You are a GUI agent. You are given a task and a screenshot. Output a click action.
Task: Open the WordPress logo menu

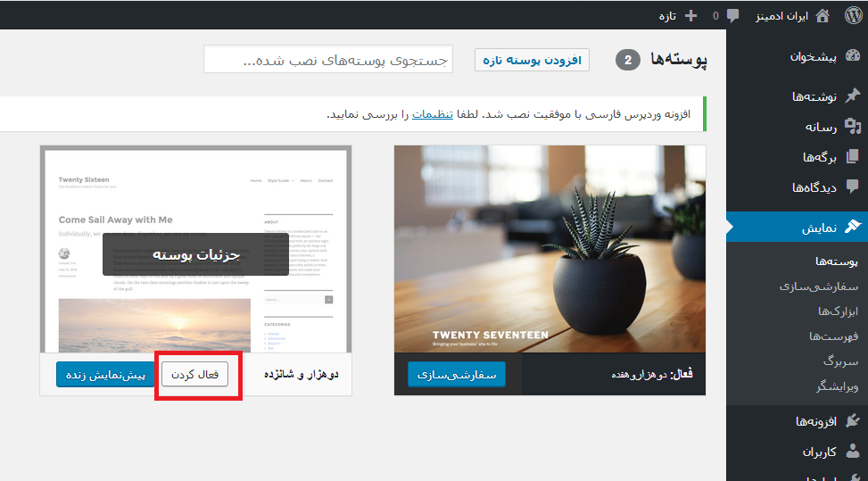point(854,15)
